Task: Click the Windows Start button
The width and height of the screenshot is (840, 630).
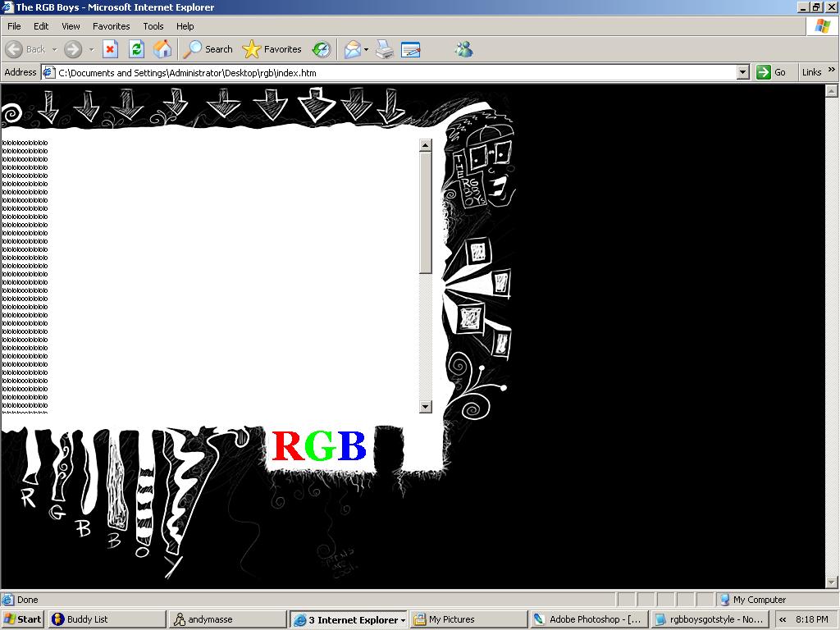Action: click(23, 619)
